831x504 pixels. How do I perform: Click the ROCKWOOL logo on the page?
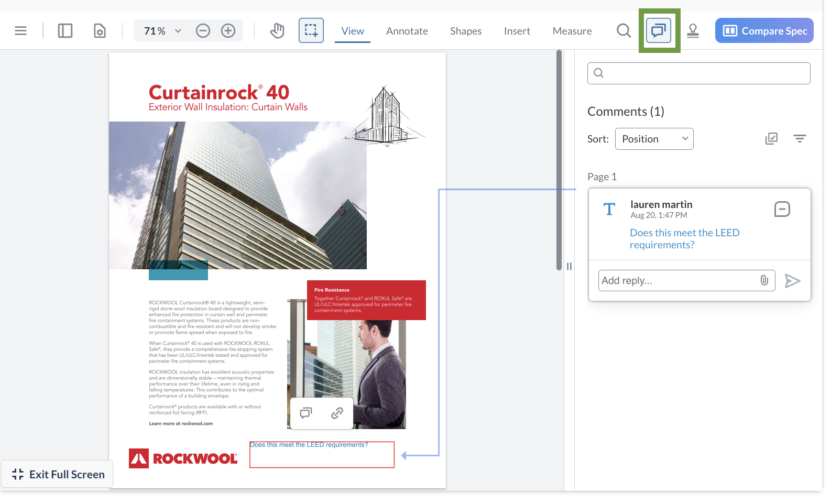pos(183,458)
